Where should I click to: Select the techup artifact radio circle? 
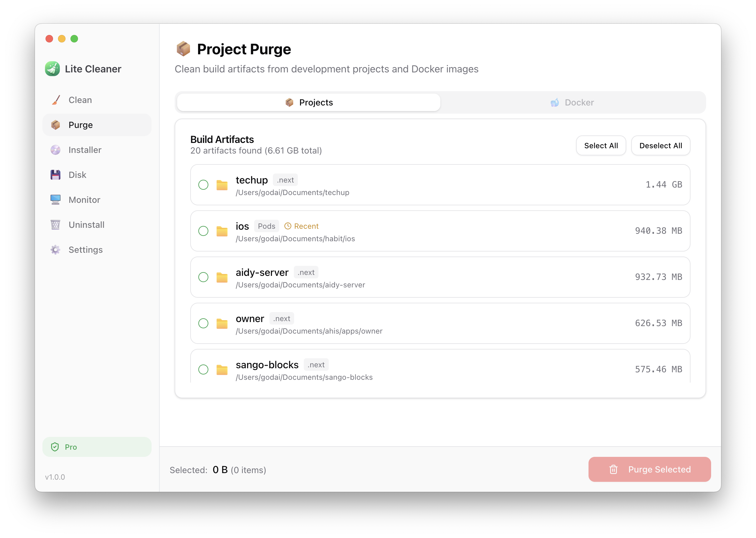(x=203, y=185)
